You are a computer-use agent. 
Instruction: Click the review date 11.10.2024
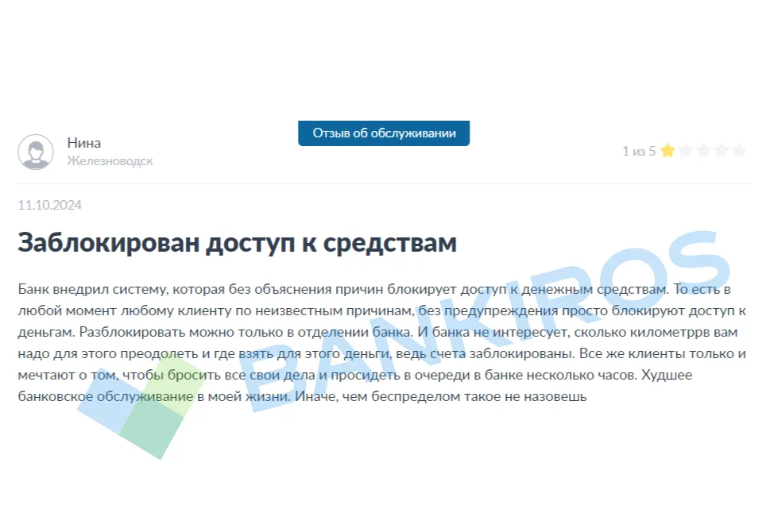tap(49, 206)
